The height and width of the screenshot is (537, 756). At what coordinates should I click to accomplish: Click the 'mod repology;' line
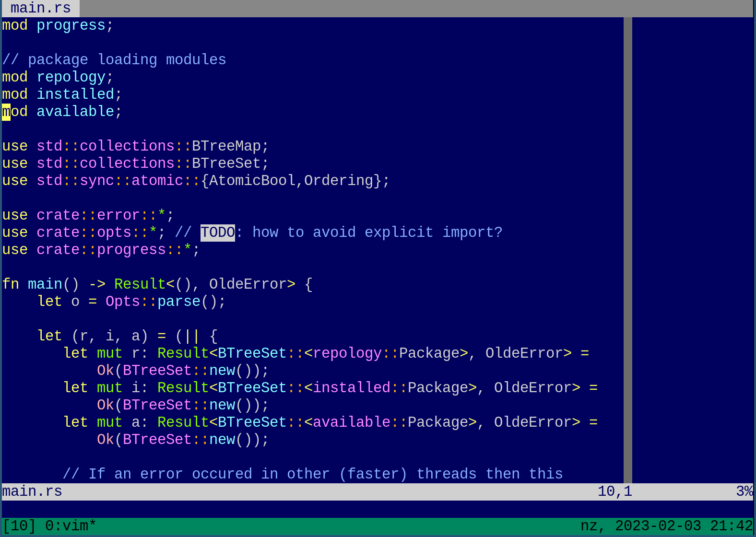point(58,77)
